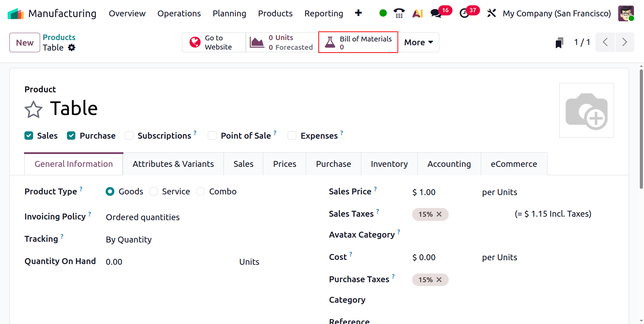Mark Table as favorite with star

[33, 109]
